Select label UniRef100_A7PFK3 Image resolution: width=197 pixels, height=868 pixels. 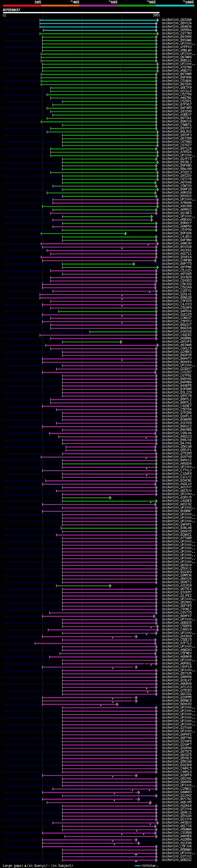pos(177,47)
